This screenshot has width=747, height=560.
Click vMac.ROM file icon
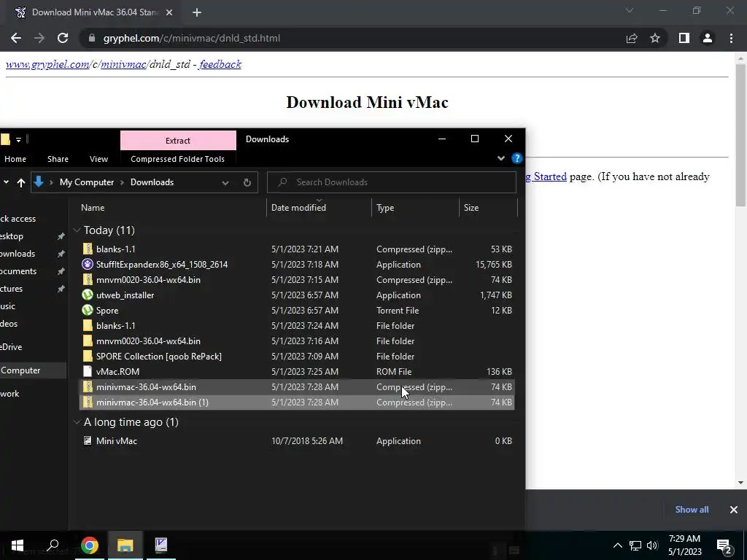click(88, 371)
